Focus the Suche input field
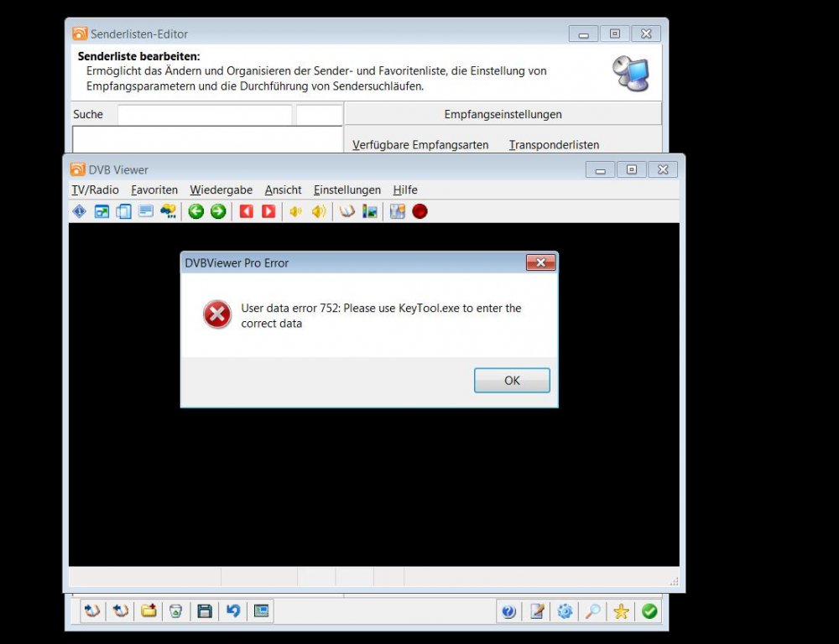Screen dimensions: 839x644 tap(205, 115)
